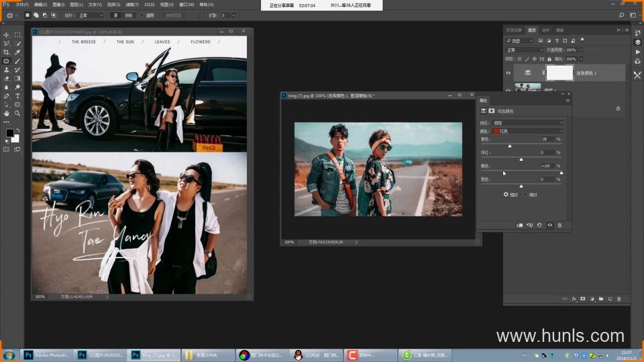Clip adjustment to layer in Properties panel
This screenshot has width=644, height=362.
pos(519,225)
